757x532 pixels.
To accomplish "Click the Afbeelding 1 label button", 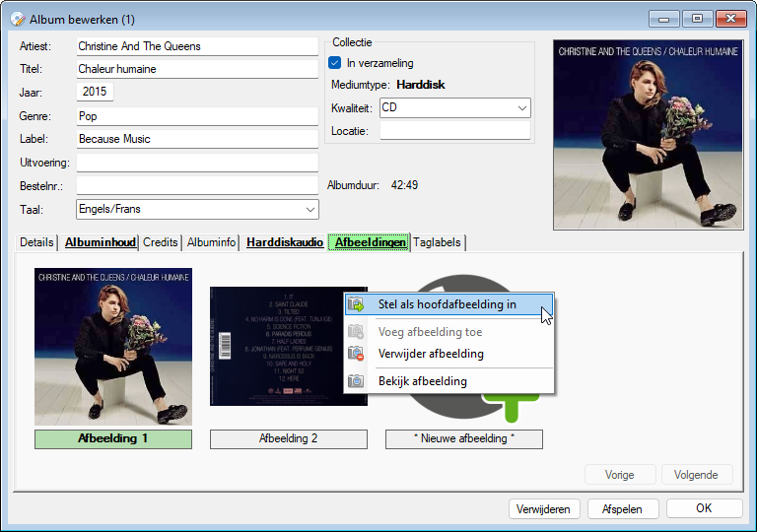I will (x=113, y=438).
